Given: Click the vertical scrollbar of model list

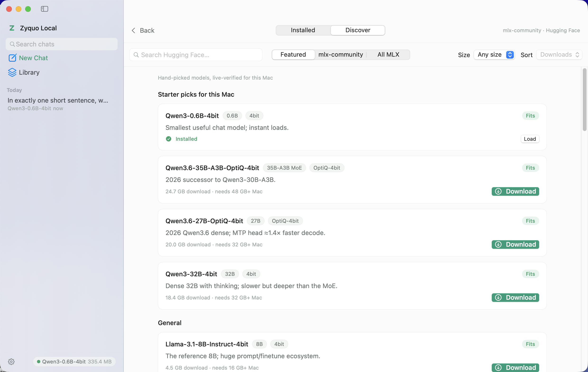Looking at the screenshot, I should pos(585,100).
